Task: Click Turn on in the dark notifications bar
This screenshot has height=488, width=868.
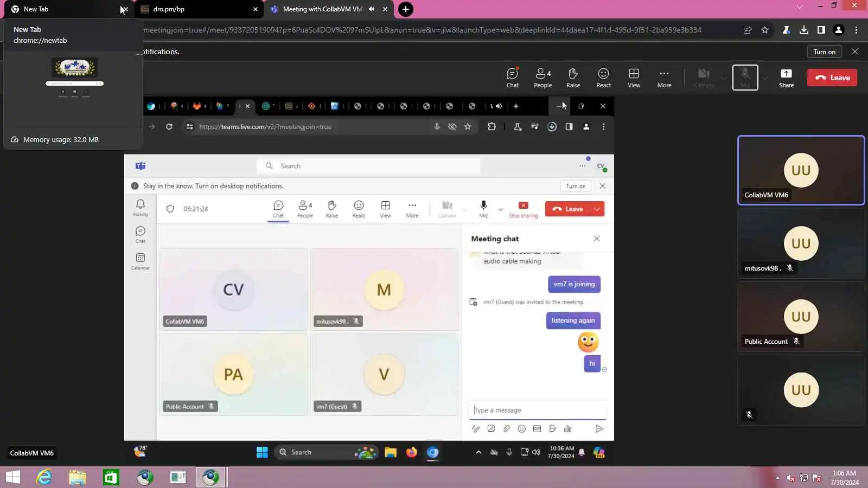Action: coord(824,52)
